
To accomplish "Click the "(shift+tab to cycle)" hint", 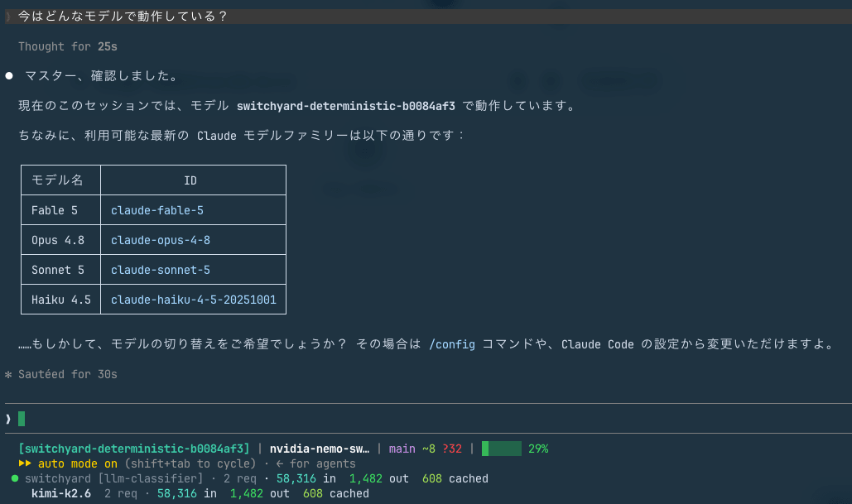I will pos(190,463).
